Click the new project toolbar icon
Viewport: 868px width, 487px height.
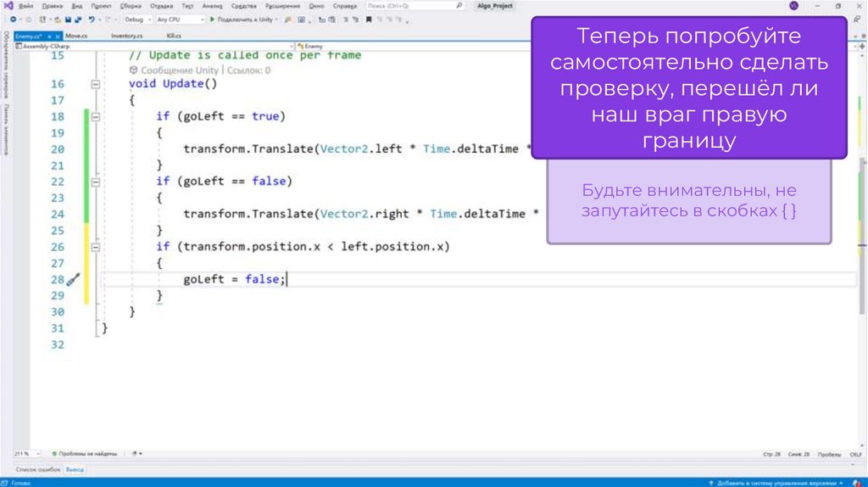[x=42, y=20]
